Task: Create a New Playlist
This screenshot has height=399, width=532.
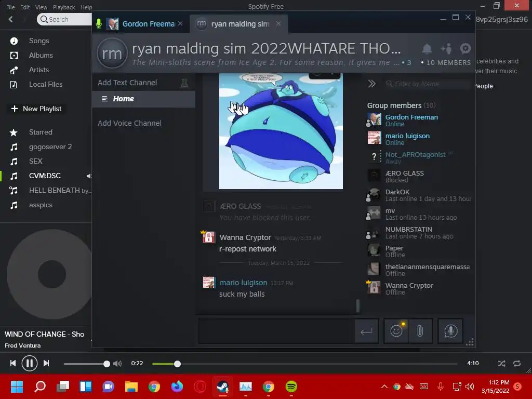Action: pos(36,109)
